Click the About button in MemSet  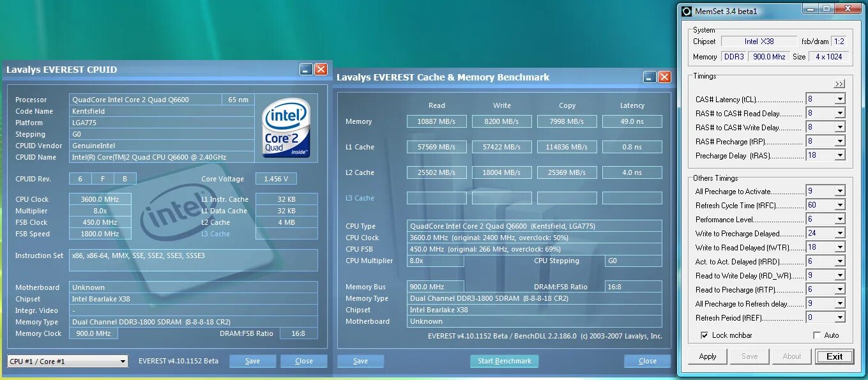point(792,356)
